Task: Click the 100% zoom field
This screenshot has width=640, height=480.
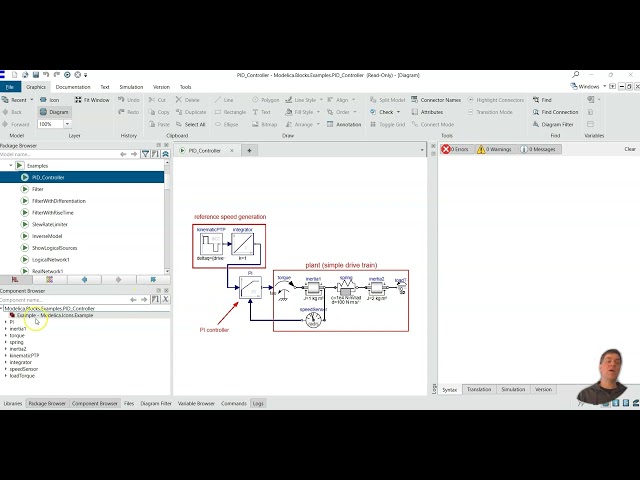Action: click(51, 124)
